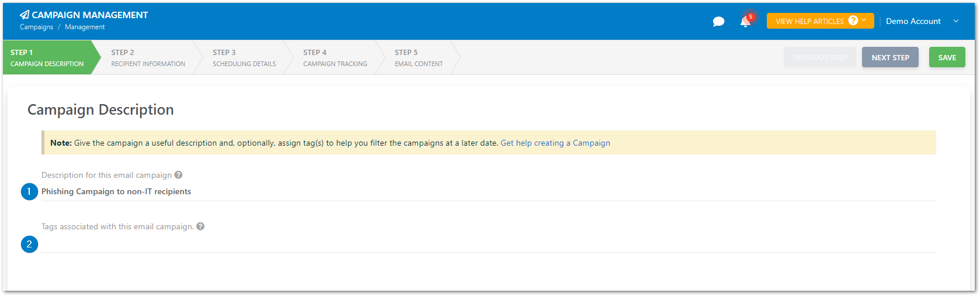Go to Step 4 Campaign Tracking
The width and height of the screenshot is (980, 296).
point(335,57)
